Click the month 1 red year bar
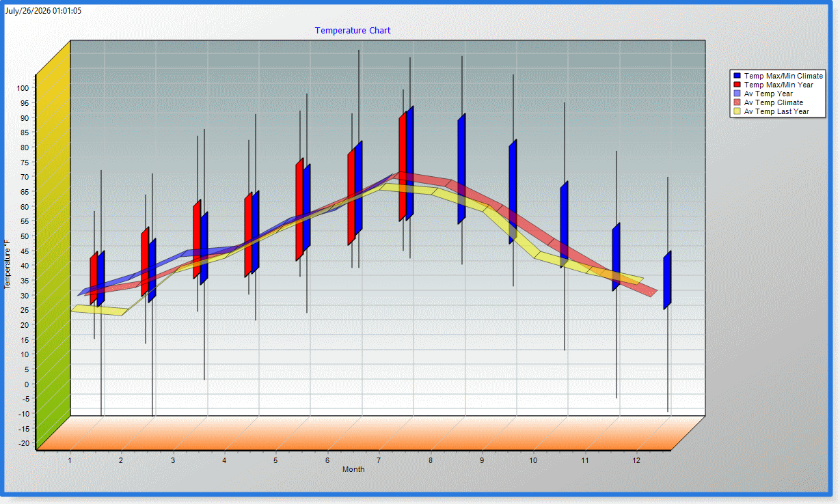The height and width of the screenshot is (504, 840). (94, 278)
